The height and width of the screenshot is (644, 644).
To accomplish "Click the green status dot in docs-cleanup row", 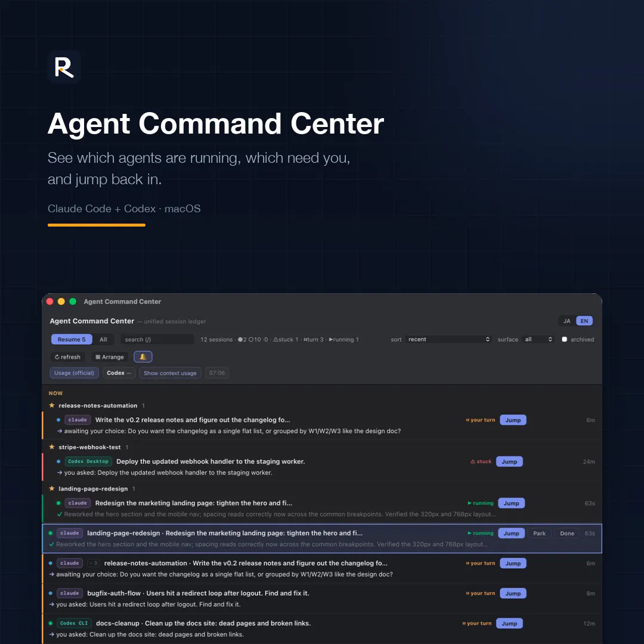I will click(x=51, y=623).
